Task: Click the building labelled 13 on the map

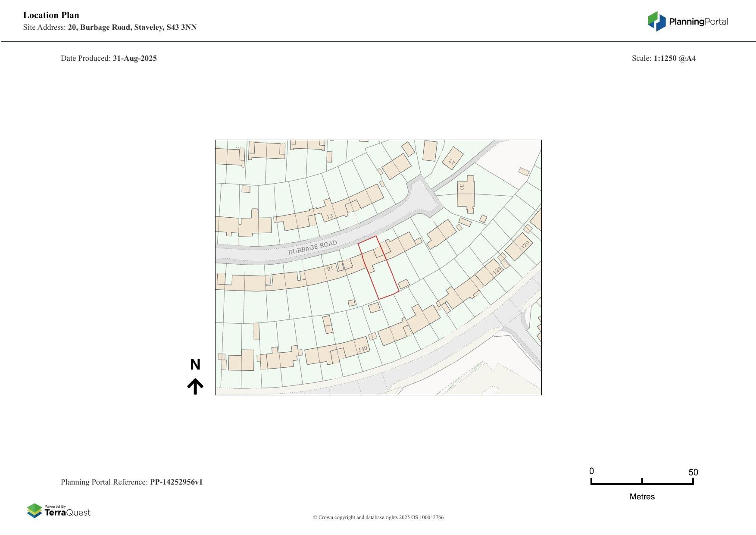Action: pos(330,216)
